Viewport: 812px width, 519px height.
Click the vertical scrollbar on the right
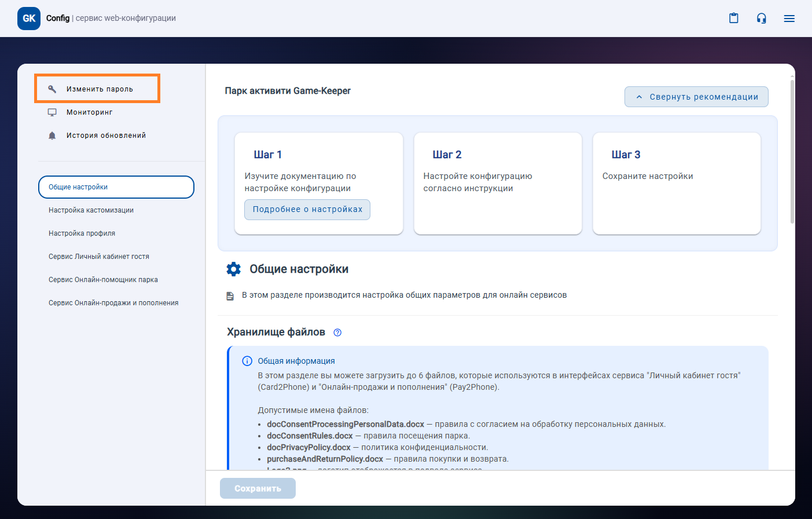[x=792, y=151]
